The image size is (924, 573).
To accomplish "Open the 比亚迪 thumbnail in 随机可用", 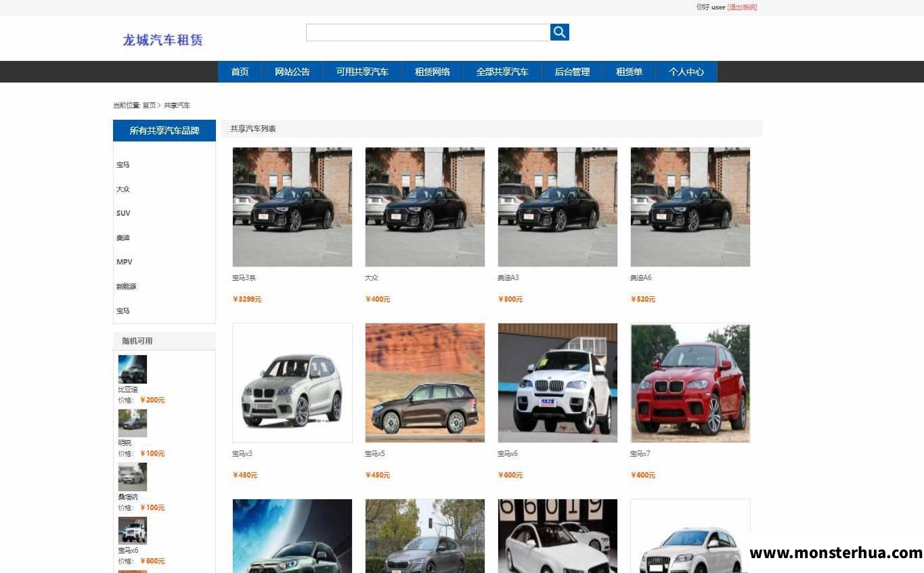I will [x=133, y=369].
